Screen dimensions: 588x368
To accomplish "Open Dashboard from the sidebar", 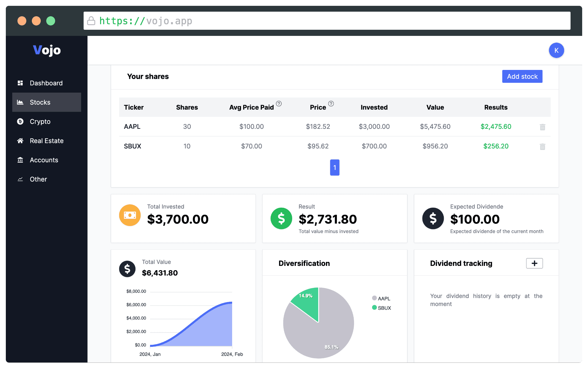I will point(46,83).
